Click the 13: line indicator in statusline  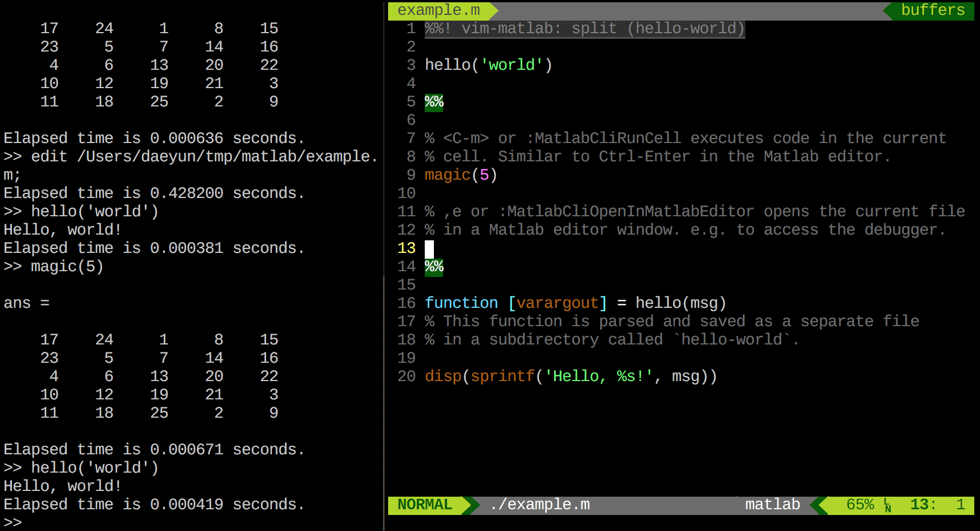[x=923, y=505]
